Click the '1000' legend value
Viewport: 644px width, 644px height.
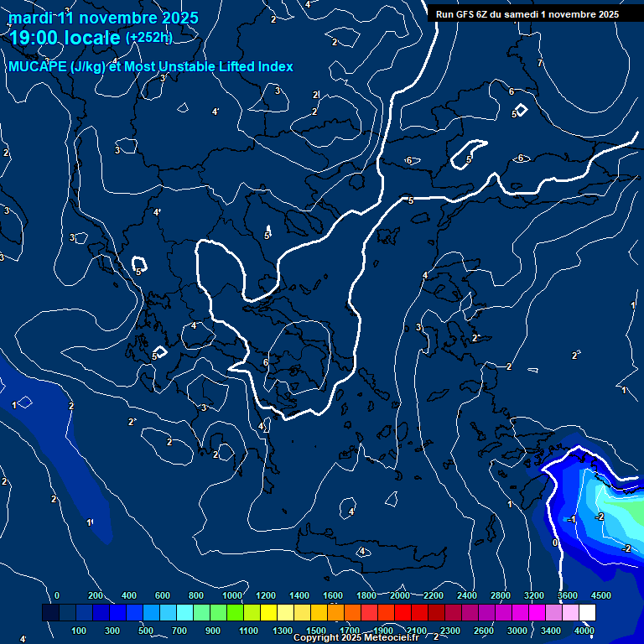232,595
